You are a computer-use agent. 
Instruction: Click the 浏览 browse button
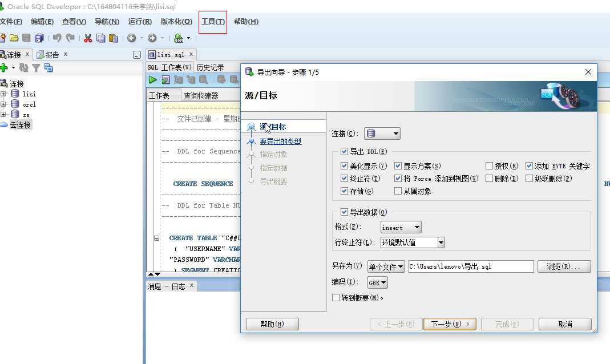564,266
